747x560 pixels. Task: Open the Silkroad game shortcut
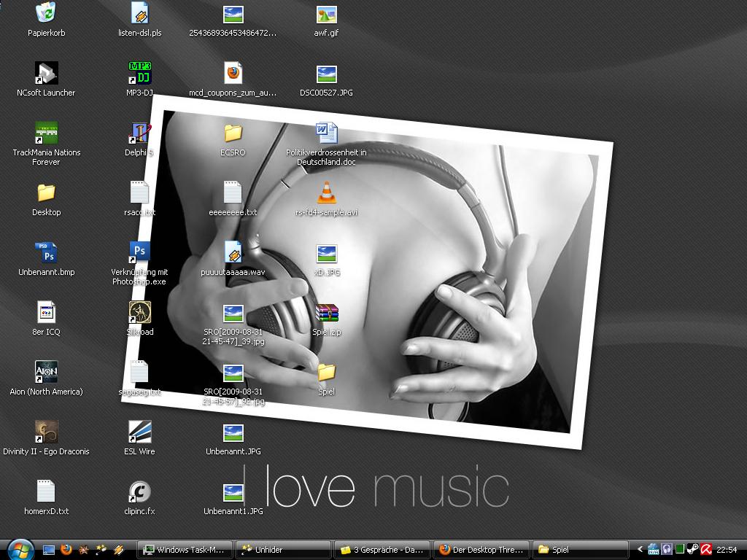(x=139, y=313)
